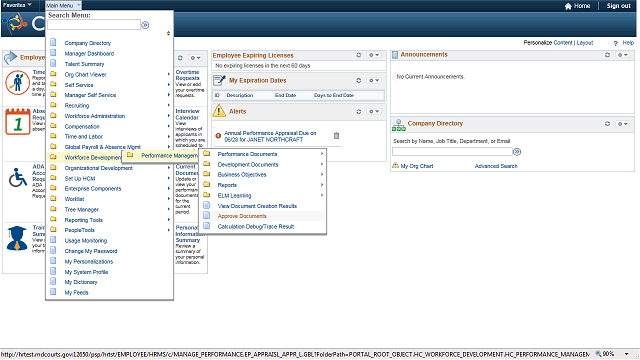The height and width of the screenshot is (360, 640).
Task: Refresh the Alerts pagelet
Action: [359, 111]
